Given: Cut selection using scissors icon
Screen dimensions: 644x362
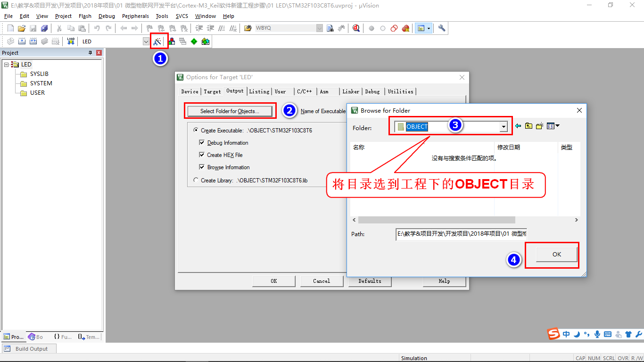Looking at the screenshot, I should tap(59, 28).
